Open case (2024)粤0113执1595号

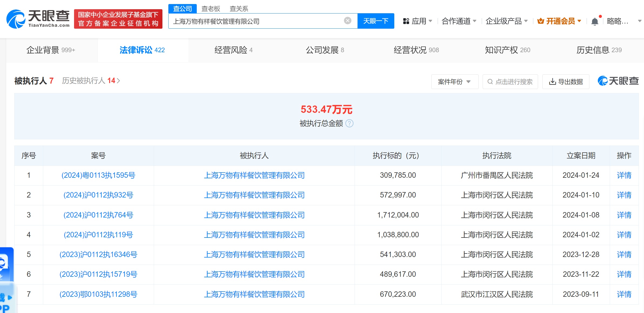(98, 175)
